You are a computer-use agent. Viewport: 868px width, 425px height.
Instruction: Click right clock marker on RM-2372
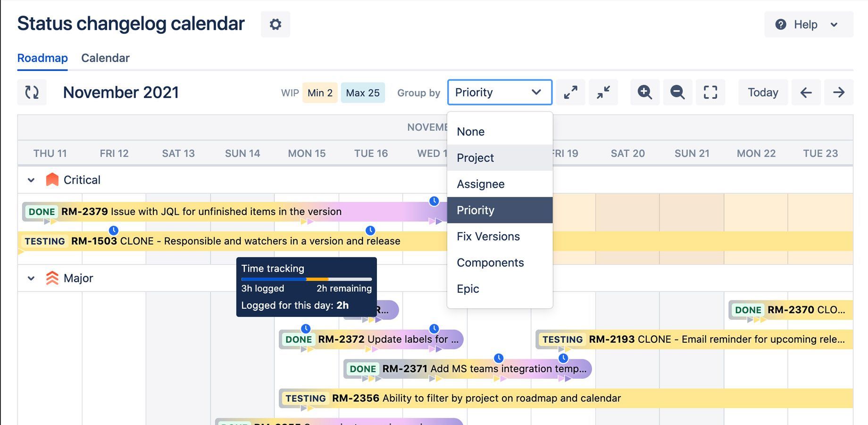click(434, 329)
